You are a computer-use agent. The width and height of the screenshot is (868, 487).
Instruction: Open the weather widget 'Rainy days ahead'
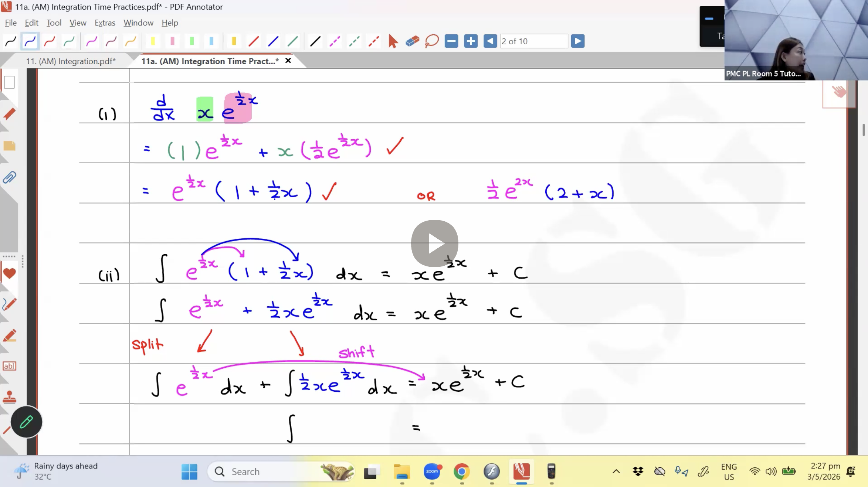click(55, 471)
